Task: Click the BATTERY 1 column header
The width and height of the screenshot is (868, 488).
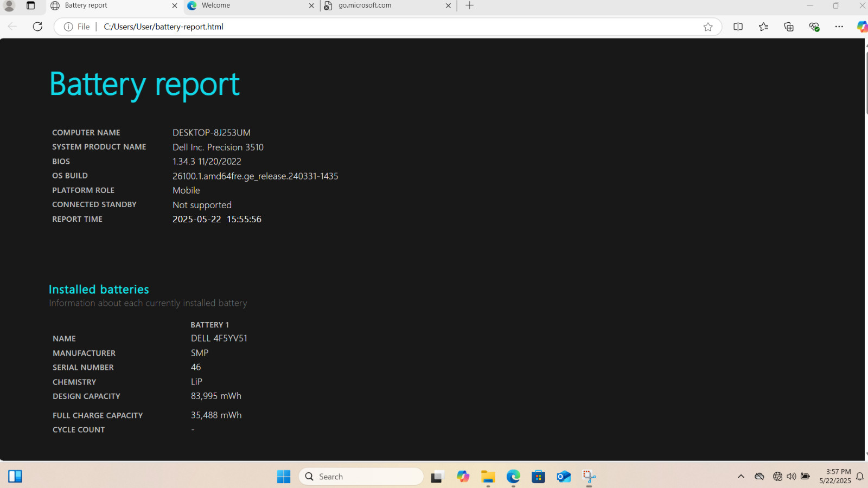Action: (209, 325)
